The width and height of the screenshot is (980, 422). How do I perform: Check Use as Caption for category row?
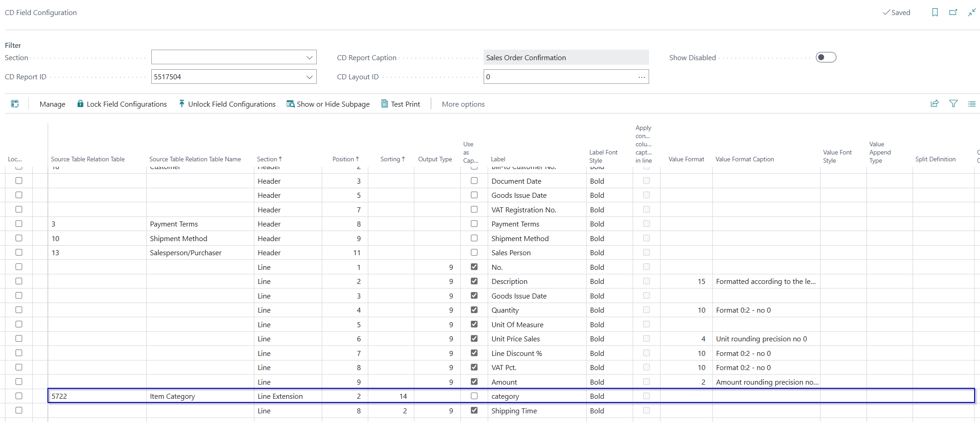click(474, 396)
